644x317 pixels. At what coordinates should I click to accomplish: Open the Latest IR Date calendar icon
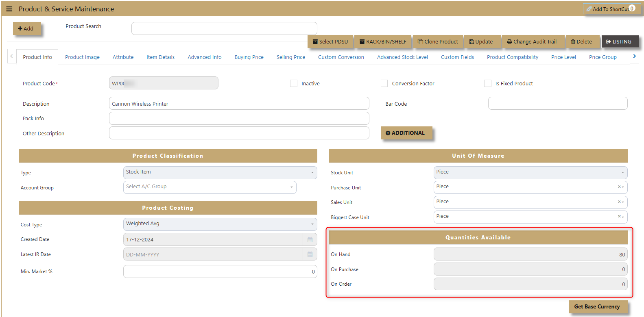pos(310,254)
